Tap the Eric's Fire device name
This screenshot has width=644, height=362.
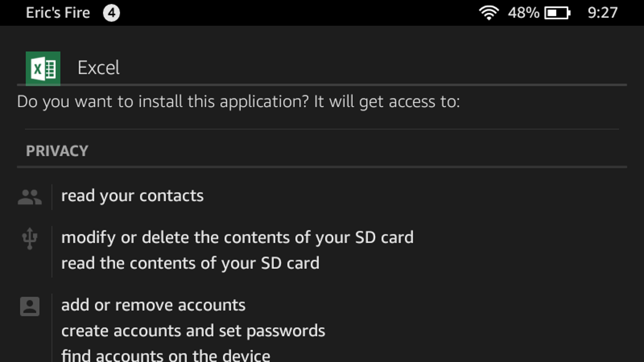(58, 13)
